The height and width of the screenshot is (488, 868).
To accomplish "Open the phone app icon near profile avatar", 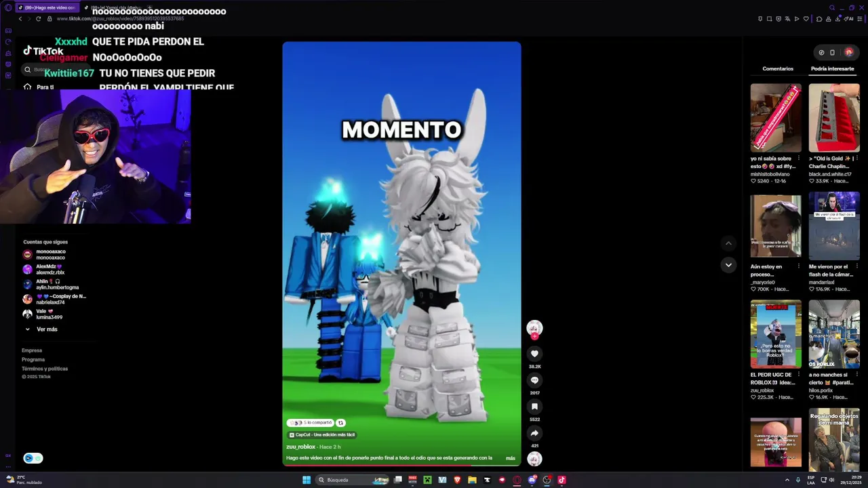I will point(832,52).
